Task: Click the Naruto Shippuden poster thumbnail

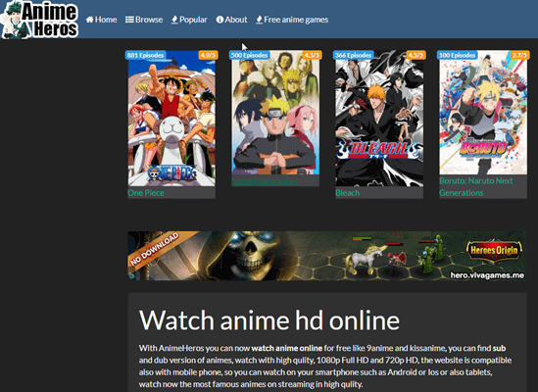Action: [x=275, y=113]
